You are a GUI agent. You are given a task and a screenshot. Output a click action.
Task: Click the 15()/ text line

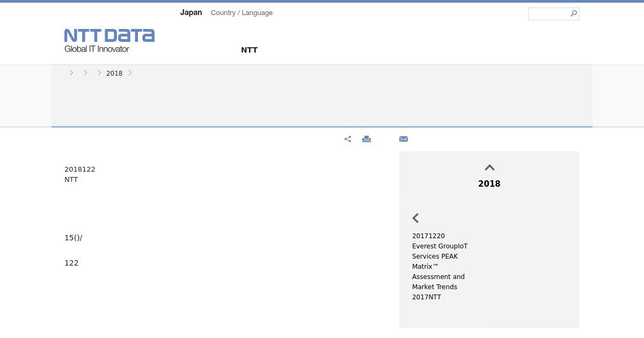74,238
